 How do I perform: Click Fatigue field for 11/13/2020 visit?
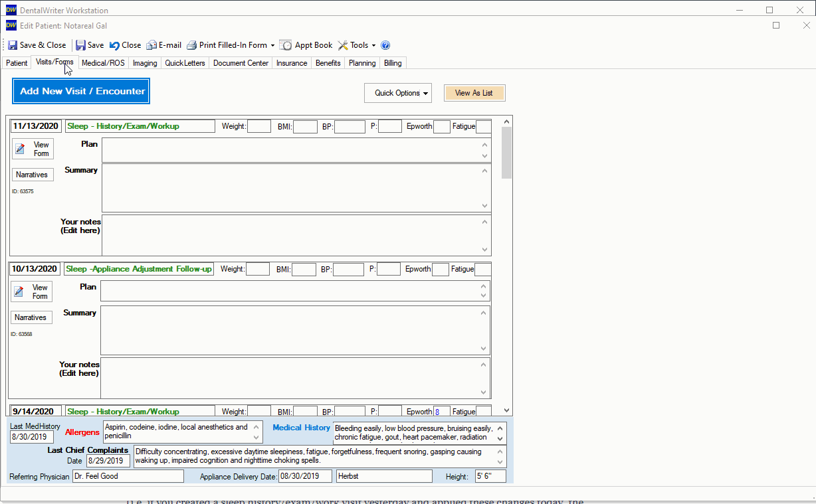(x=484, y=126)
